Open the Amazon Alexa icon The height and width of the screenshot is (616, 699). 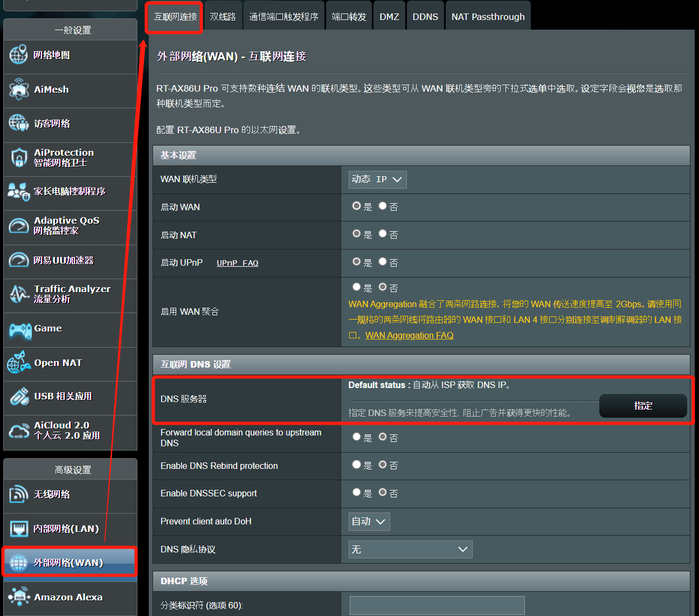point(19,597)
